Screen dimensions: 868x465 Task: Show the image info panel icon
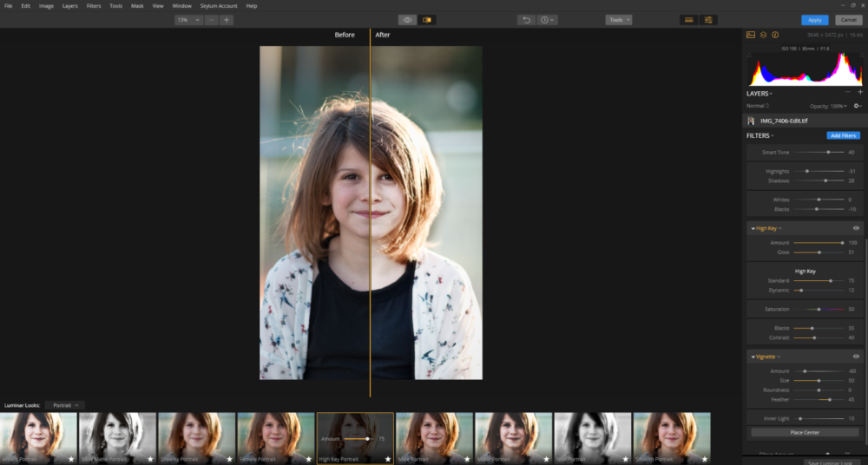click(775, 35)
